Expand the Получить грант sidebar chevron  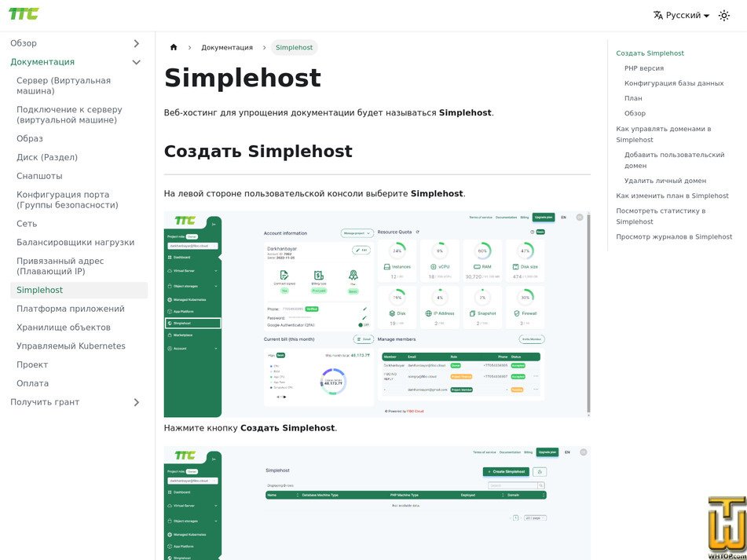click(136, 402)
